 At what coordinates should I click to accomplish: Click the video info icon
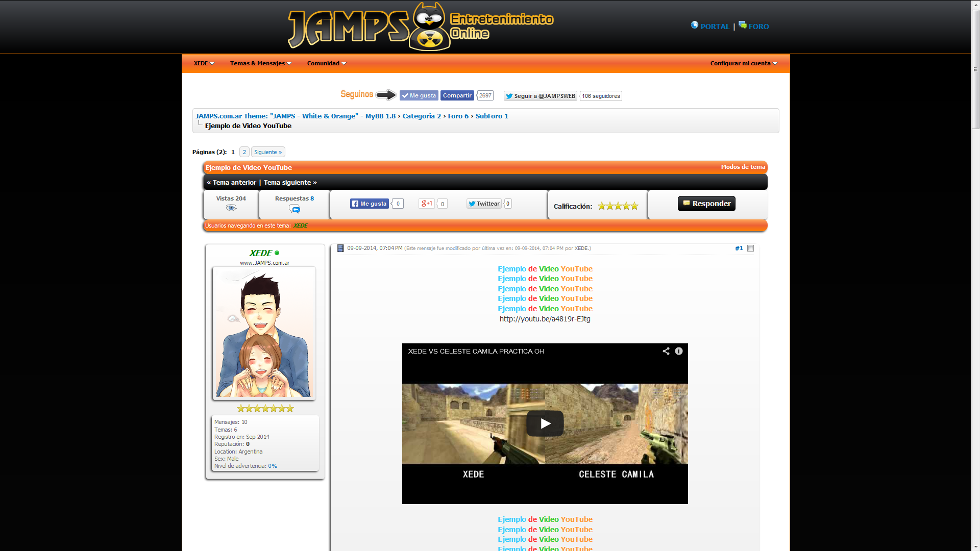coord(679,351)
